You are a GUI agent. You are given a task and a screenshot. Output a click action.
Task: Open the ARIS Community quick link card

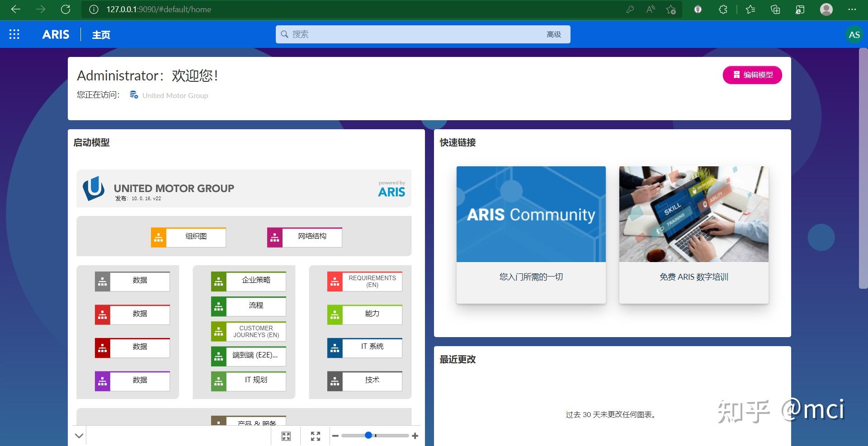point(531,235)
